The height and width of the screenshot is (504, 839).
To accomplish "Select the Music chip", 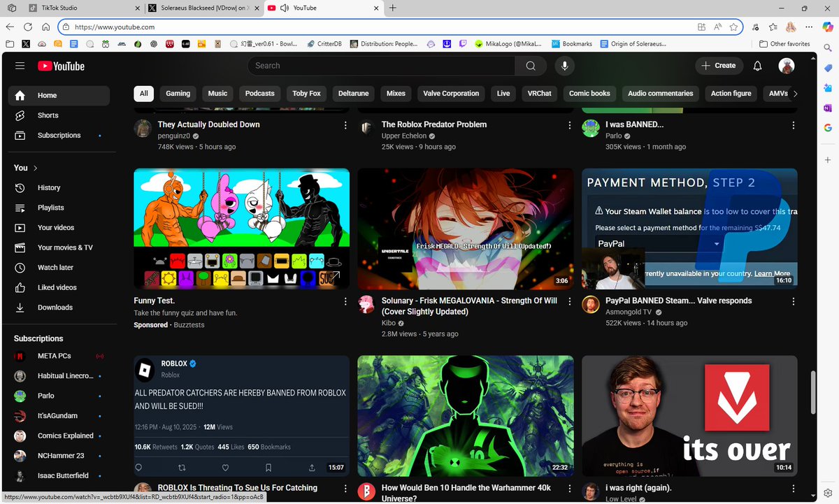I will pos(217,94).
